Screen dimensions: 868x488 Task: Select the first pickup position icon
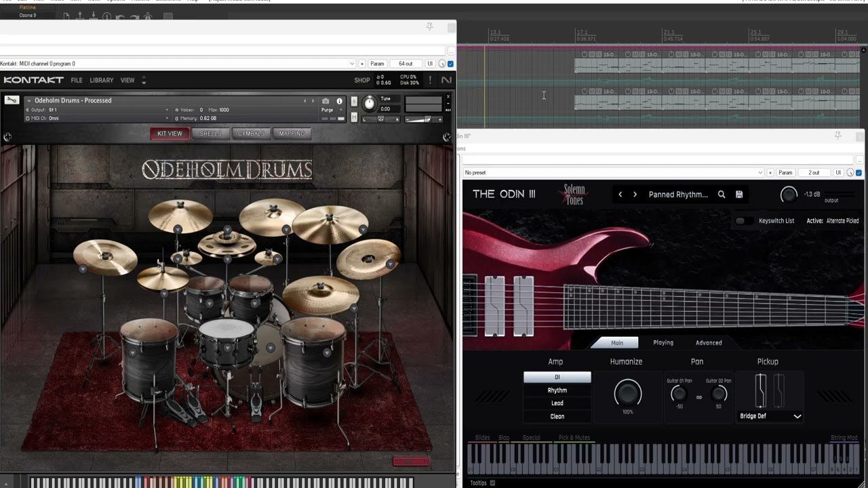point(761,391)
